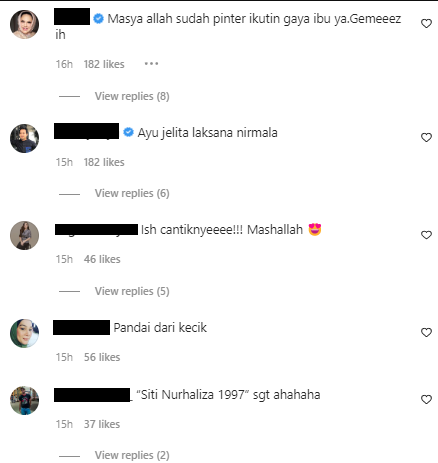Screen dimensions: 438x463
Task: Open the verified badge on first commenter
Action: (x=98, y=19)
